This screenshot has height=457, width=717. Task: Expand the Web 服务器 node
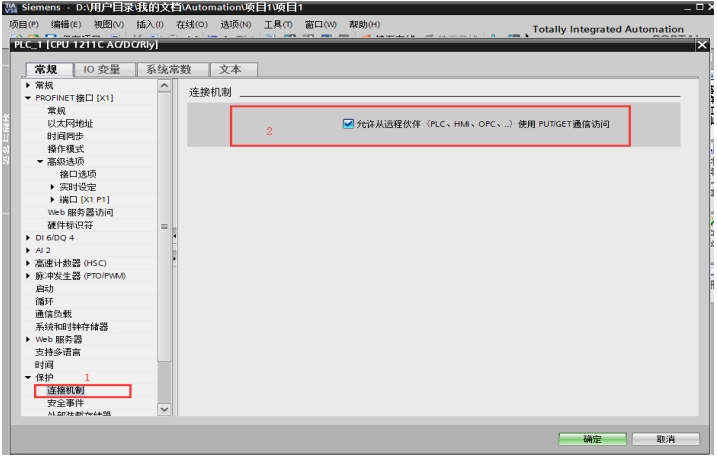point(28,339)
